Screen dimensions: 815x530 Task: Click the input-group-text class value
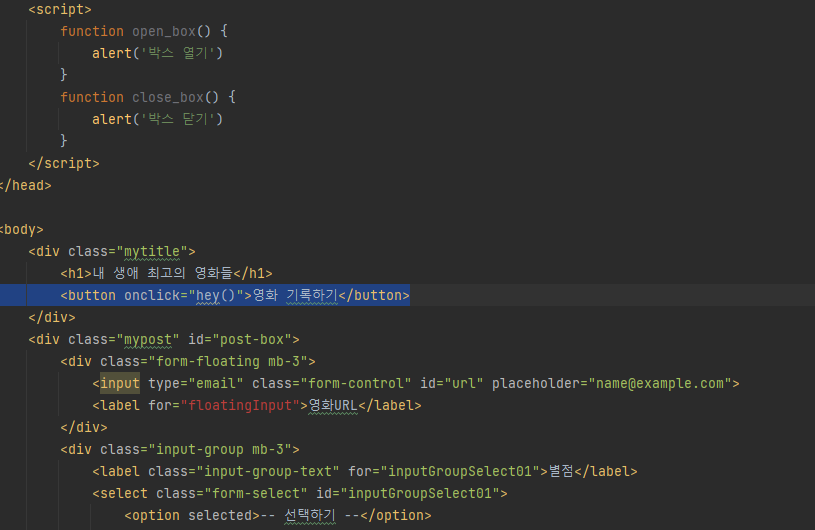tap(268, 471)
